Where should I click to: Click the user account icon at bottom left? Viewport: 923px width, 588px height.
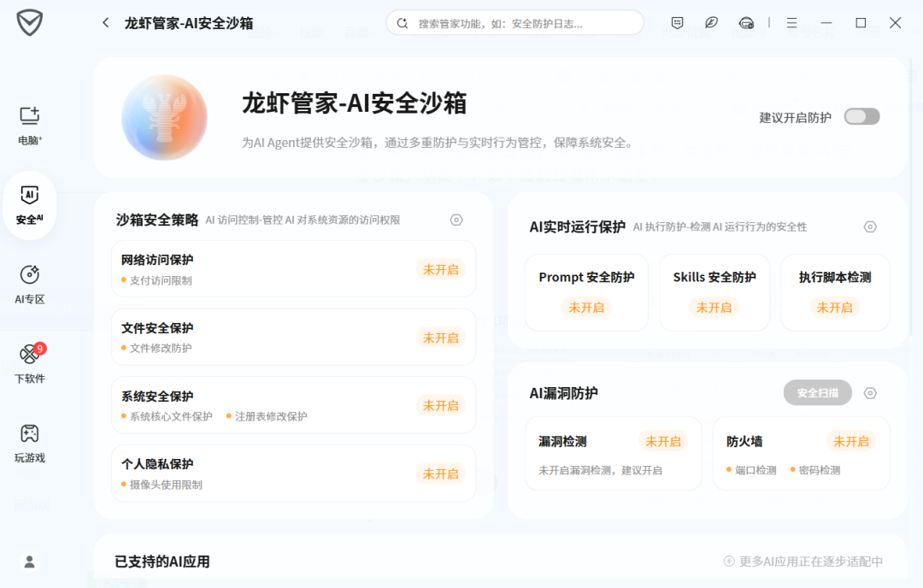[x=30, y=562]
